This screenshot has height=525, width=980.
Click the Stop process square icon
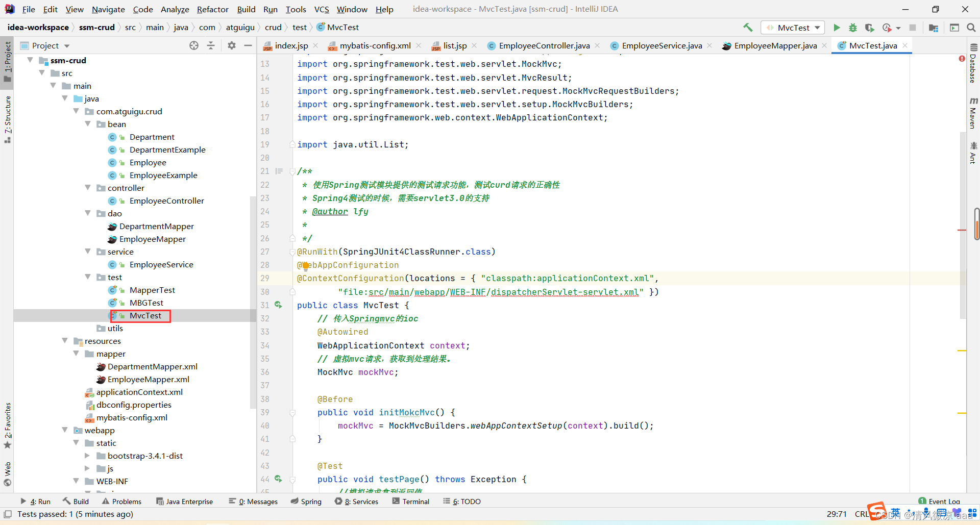(x=913, y=28)
